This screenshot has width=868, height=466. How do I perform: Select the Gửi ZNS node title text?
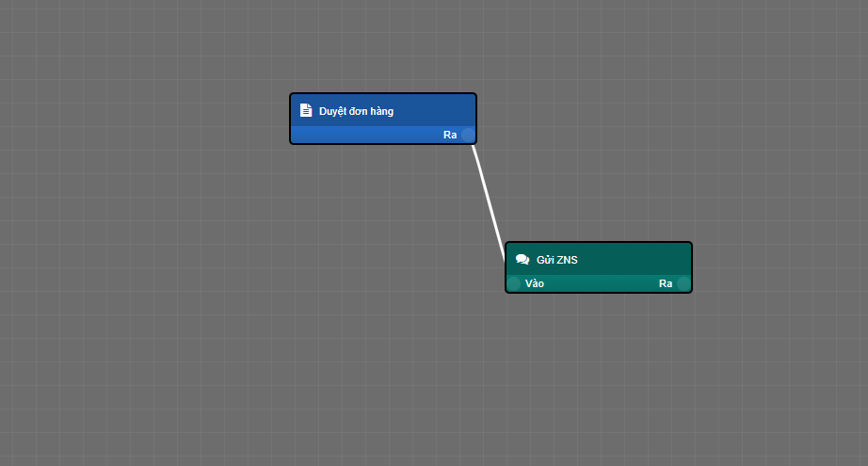coord(557,260)
